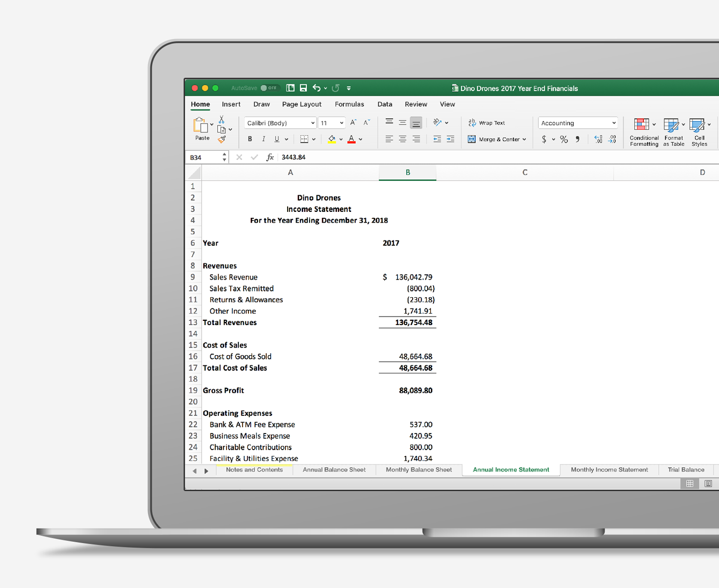This screenshot has width=719, height=588.
Task: Click the Wrap Text icon
Action: 487,122
